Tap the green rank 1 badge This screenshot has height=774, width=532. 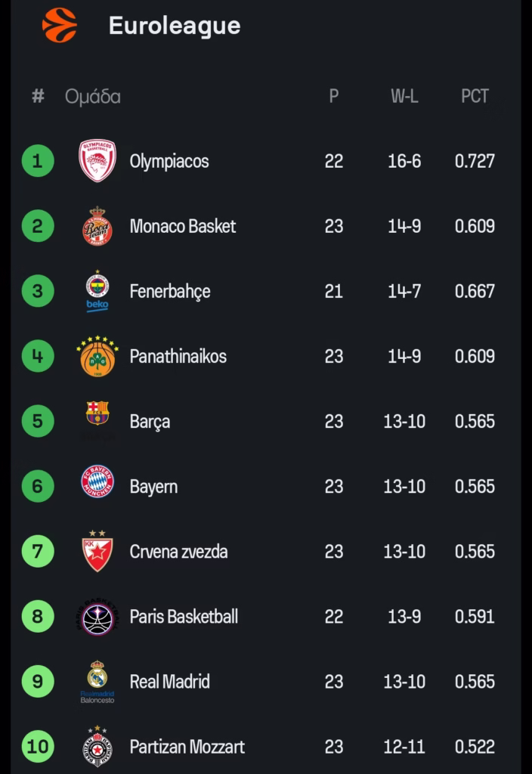(x=38, y=160)
